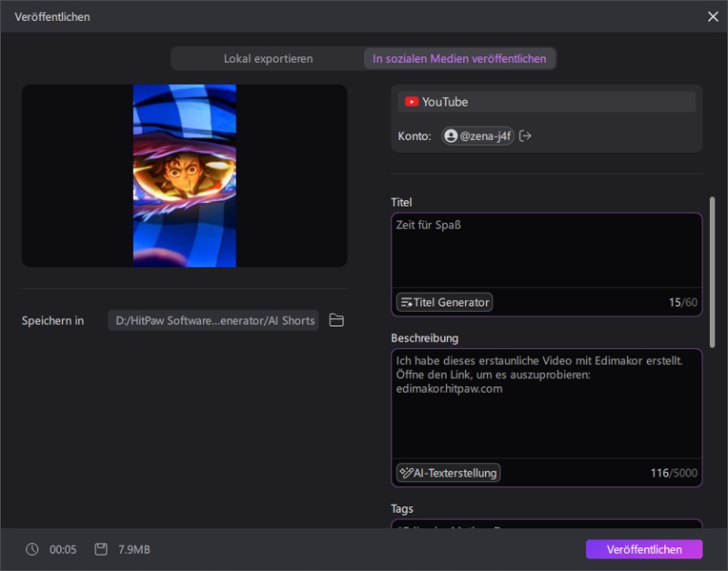Click the Tags input field
728x571 pixels.
point(546,526)
